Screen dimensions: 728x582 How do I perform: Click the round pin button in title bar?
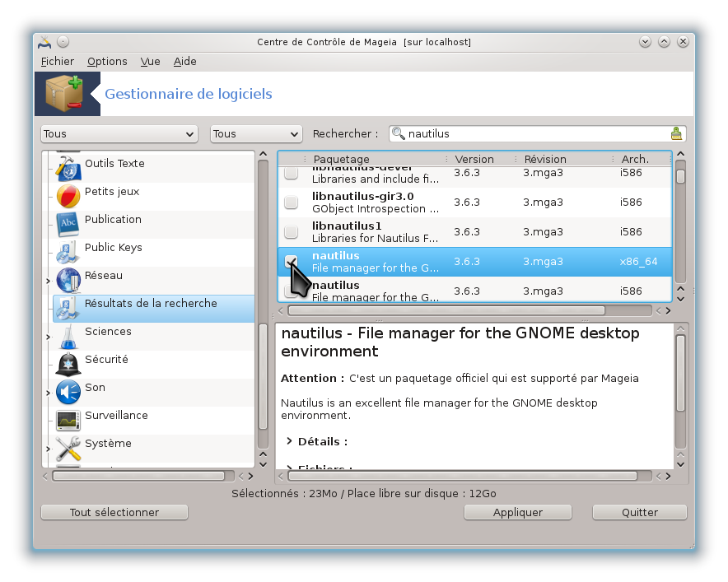[63, 42]
